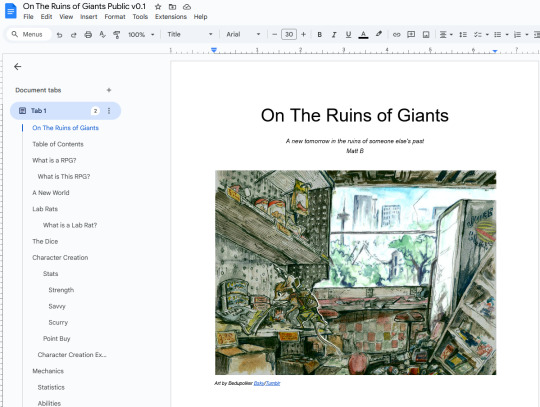Open line and paragraph spacing
This screenshot has height=407, width=540.
(x=463, y=34)
